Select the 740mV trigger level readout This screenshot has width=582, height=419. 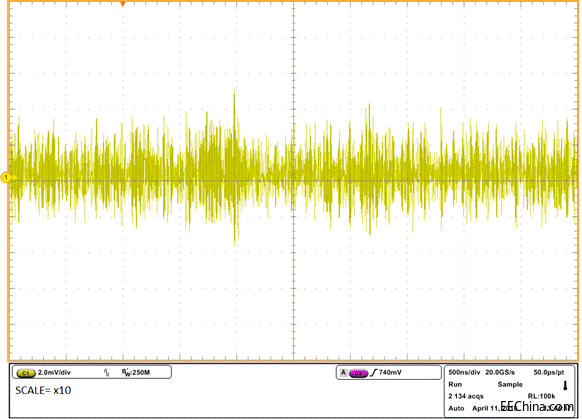click(x=390, y=372)
